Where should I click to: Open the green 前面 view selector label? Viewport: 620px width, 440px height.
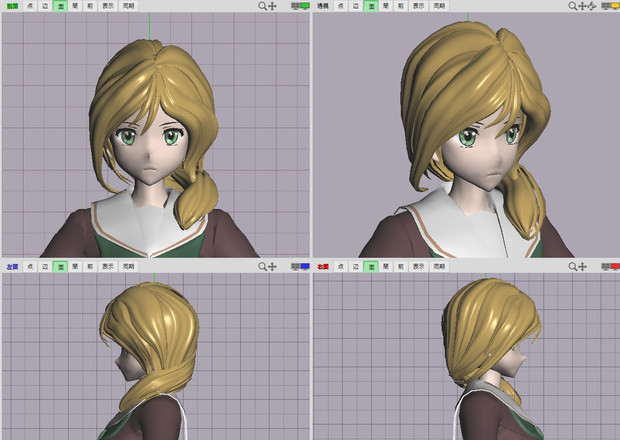click(12, 6)
